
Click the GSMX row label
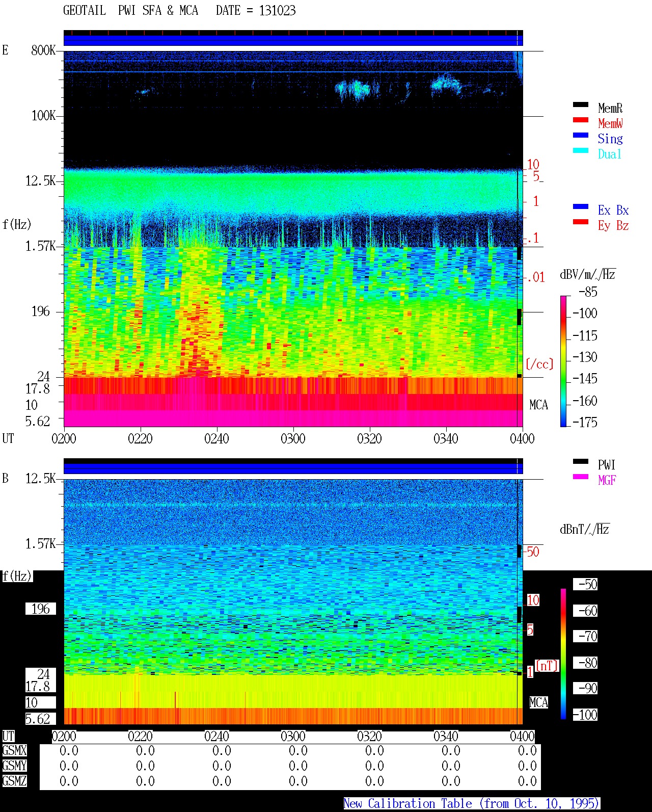(14, 751)
